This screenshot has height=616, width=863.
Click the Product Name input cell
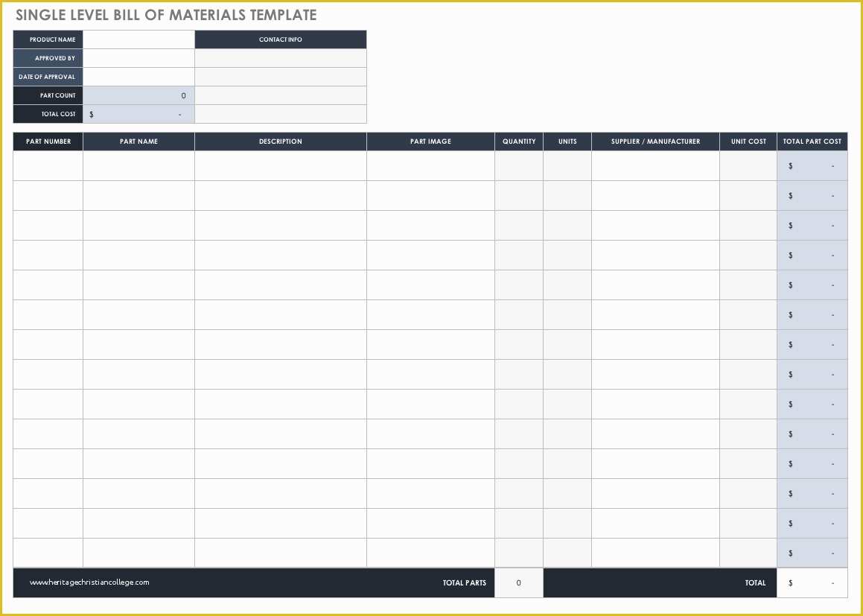138,39
